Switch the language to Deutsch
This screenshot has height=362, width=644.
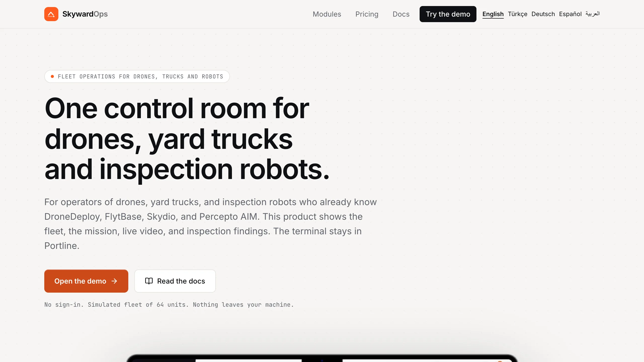(543, 14)
